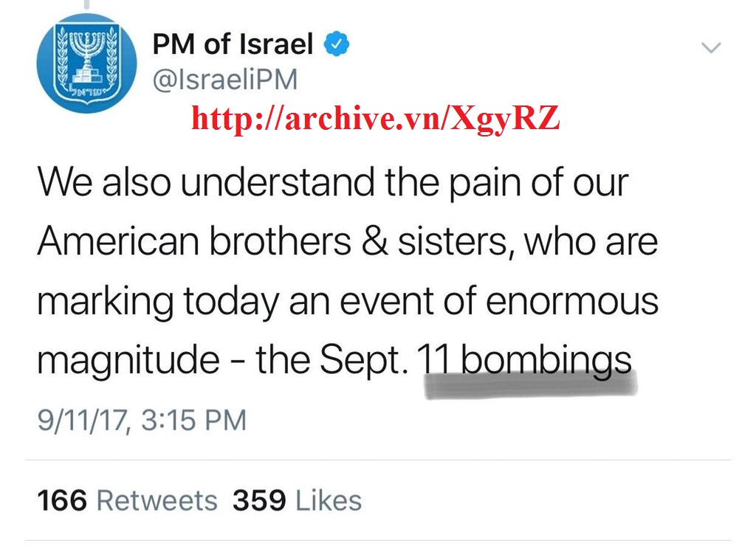This screenshot has height=557, width=756.
Task: View the 359 Likes list
Action: point(298,500)
